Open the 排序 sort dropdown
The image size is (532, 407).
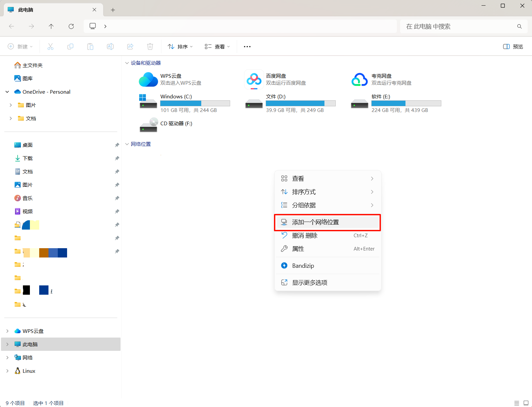click(180, 47)
